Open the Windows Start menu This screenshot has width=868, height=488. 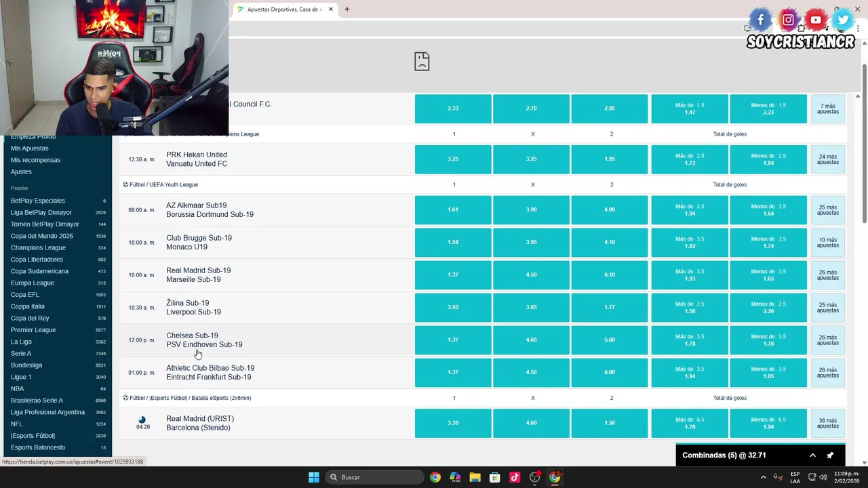(314, 477)
